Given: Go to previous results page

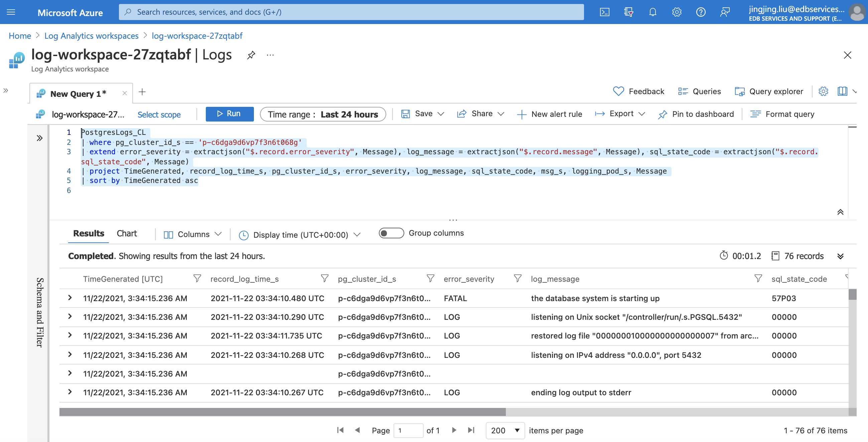Looking at the screenshot, I should tap(357, 430).
